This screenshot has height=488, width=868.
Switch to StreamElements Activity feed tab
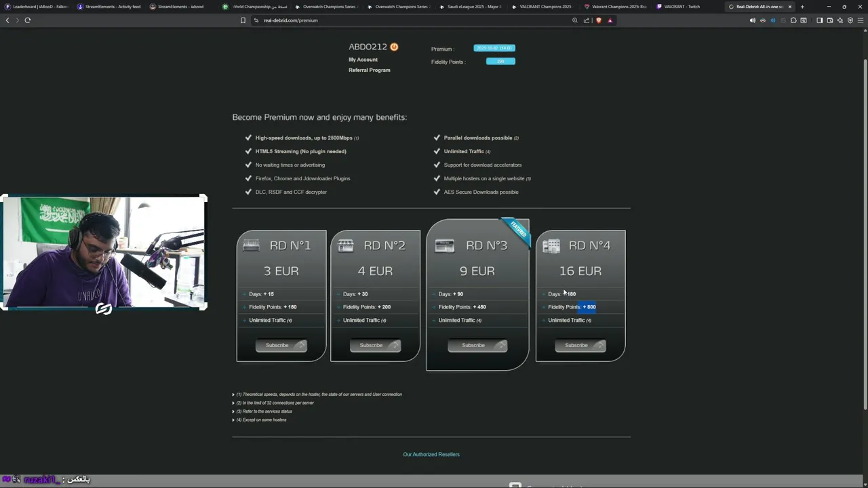[108, 7]
